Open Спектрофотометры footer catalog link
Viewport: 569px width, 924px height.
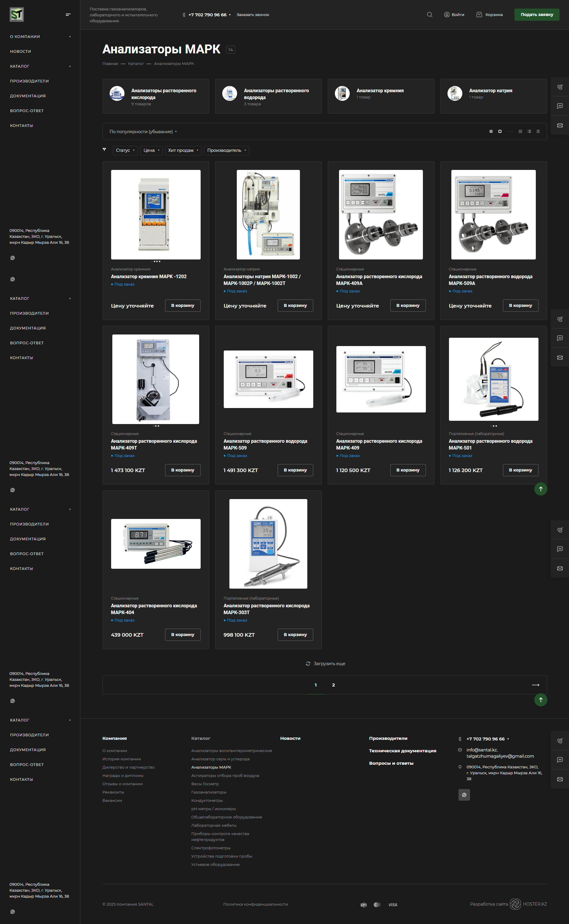211,847
